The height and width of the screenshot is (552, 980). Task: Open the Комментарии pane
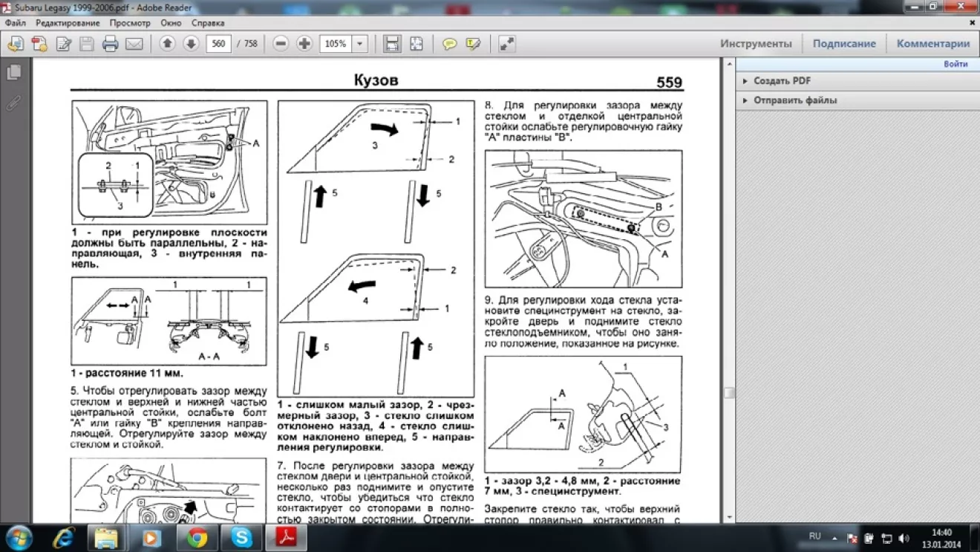click(x=933, y=44)
